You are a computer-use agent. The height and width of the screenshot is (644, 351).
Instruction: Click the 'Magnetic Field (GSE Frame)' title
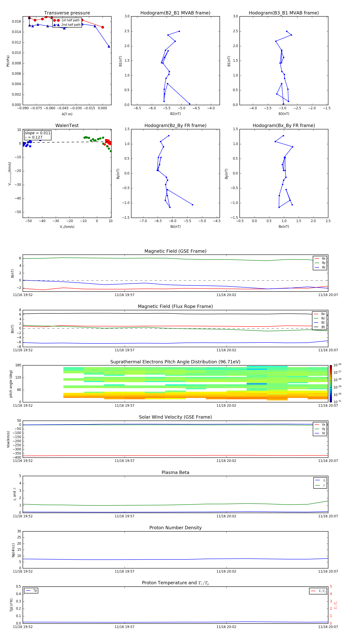coord(175,251)
